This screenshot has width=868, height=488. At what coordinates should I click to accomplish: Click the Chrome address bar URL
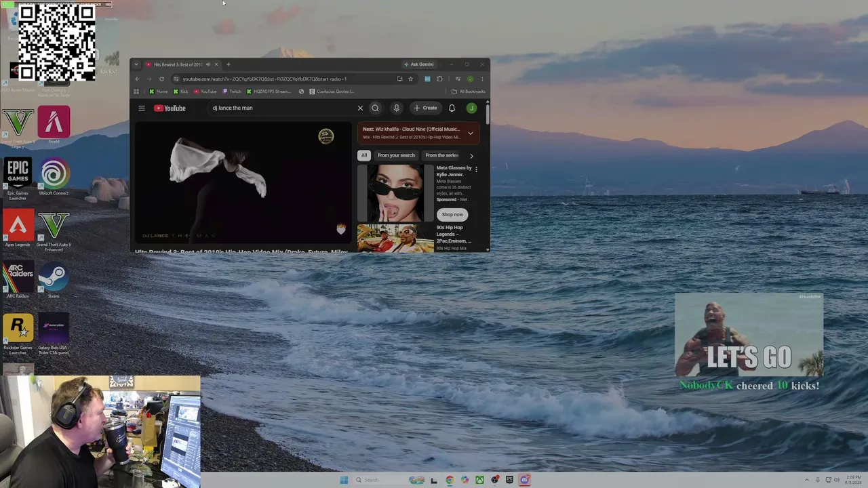click(x=264, y=79)
